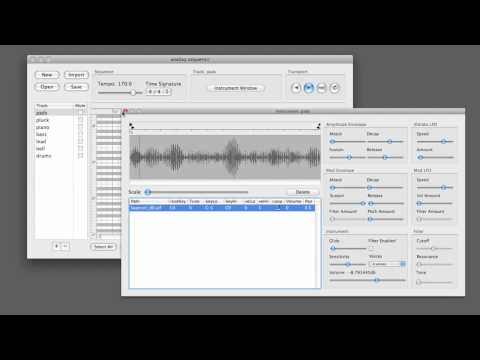Toggle the Filter Enabled checkbox
The height and width of the screenshot is (360, 480).
pyautogui.click(x=371, y=248)
